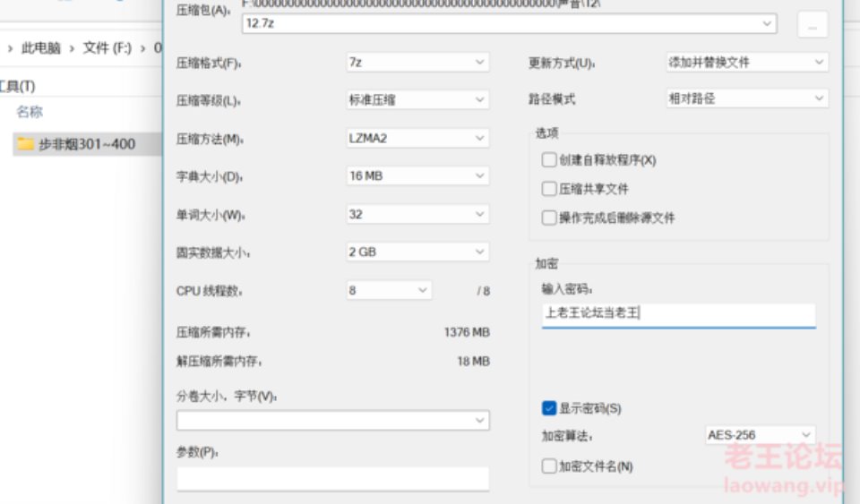The height and width of the screenshot is (504, 860).
Task: Uncheck the show password checkbox
Action: [x=549, y=408]
